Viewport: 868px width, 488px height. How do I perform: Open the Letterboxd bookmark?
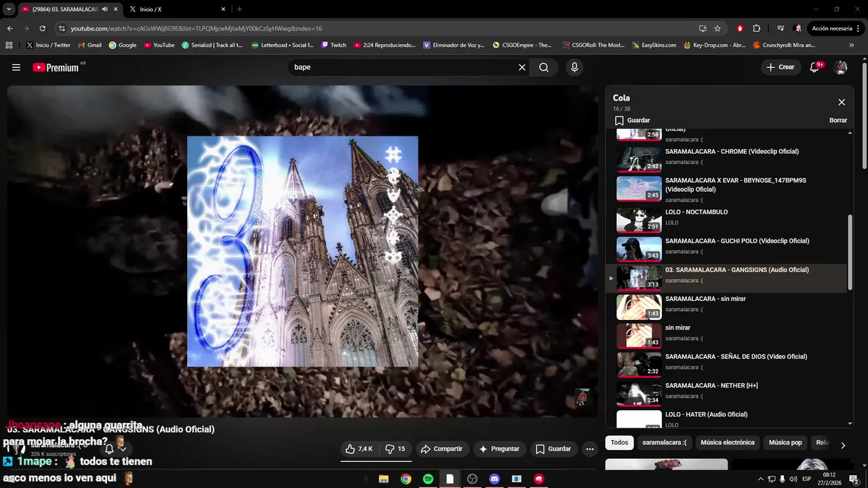pos(282,45)
